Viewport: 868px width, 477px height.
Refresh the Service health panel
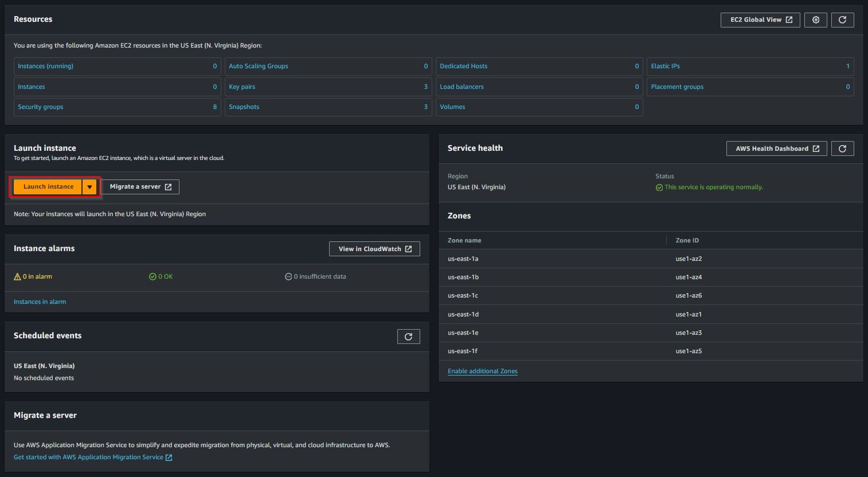pos(842,148)
